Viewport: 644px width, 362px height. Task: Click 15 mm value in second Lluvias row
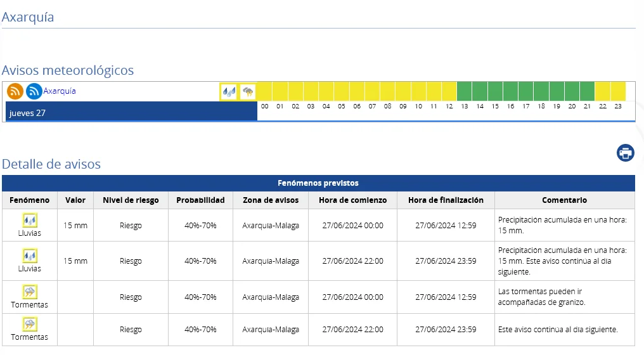tap(75, 261)
